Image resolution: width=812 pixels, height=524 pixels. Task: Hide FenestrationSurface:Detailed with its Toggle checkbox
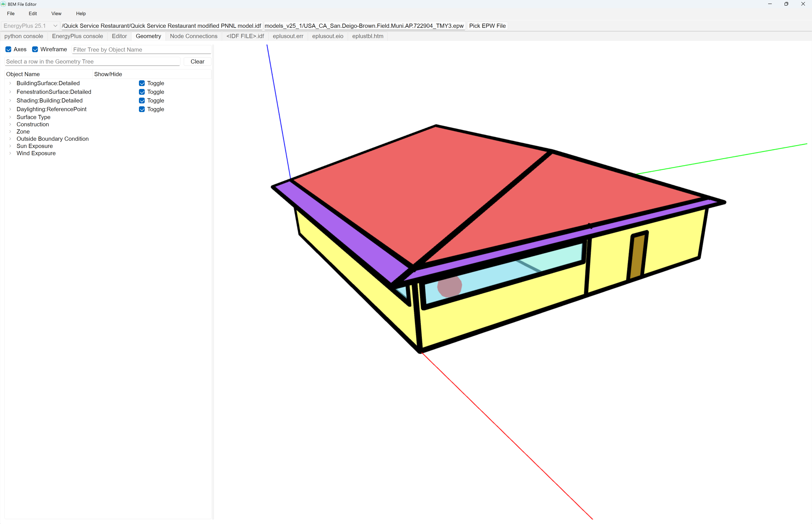pos(142,92)
